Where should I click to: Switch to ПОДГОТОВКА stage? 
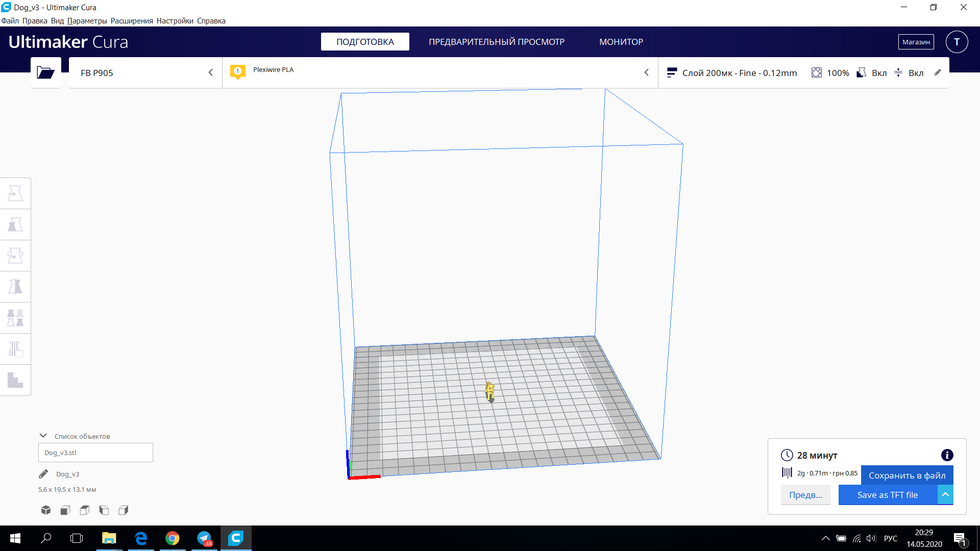[x=365, y=42]
